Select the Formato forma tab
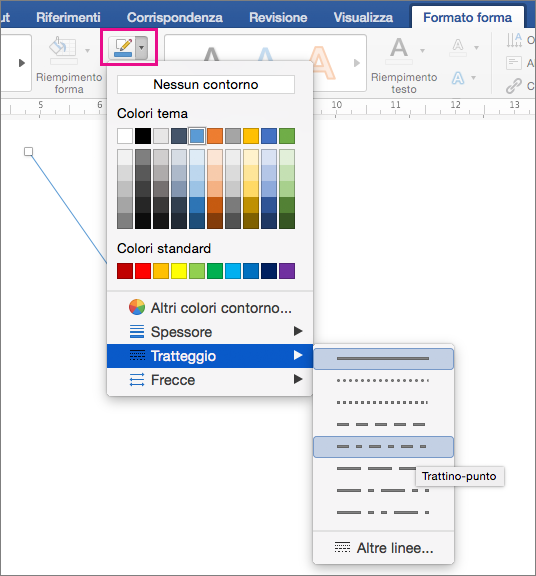The width and height of the screenshot is (536, 576). point(467,17)
